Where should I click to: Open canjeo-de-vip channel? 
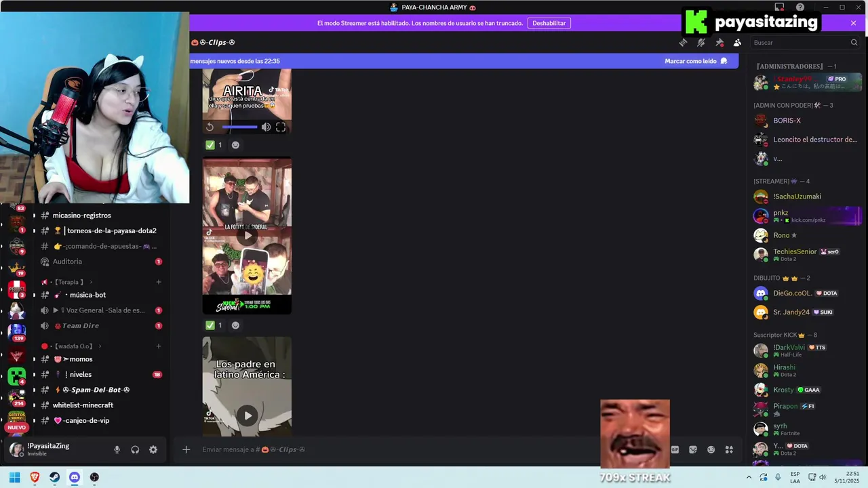tap(100, 421)
